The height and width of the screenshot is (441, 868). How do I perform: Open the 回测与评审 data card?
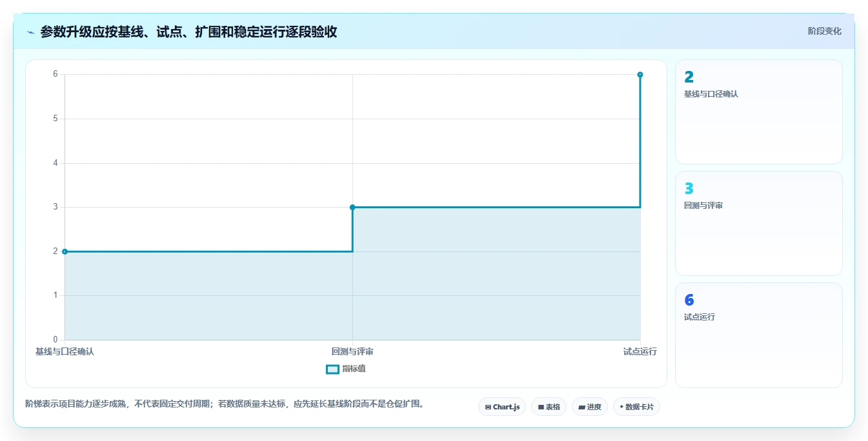759,224
